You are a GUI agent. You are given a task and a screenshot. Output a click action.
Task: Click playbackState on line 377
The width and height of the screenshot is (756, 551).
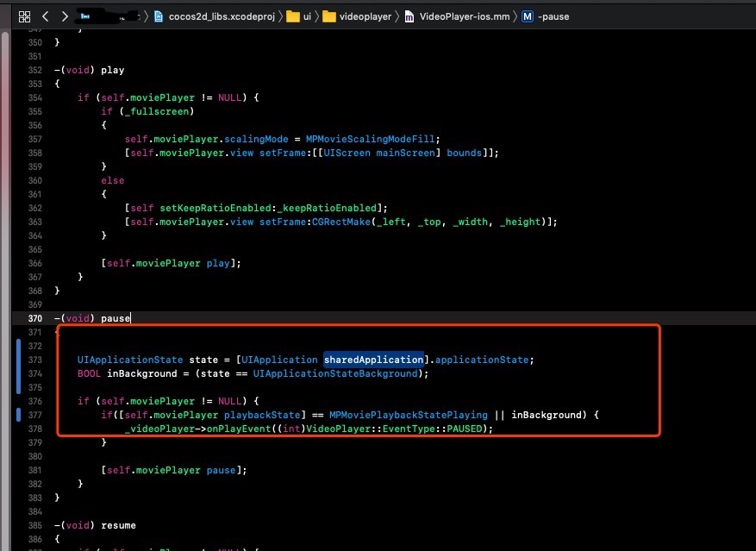click(262, 415)
